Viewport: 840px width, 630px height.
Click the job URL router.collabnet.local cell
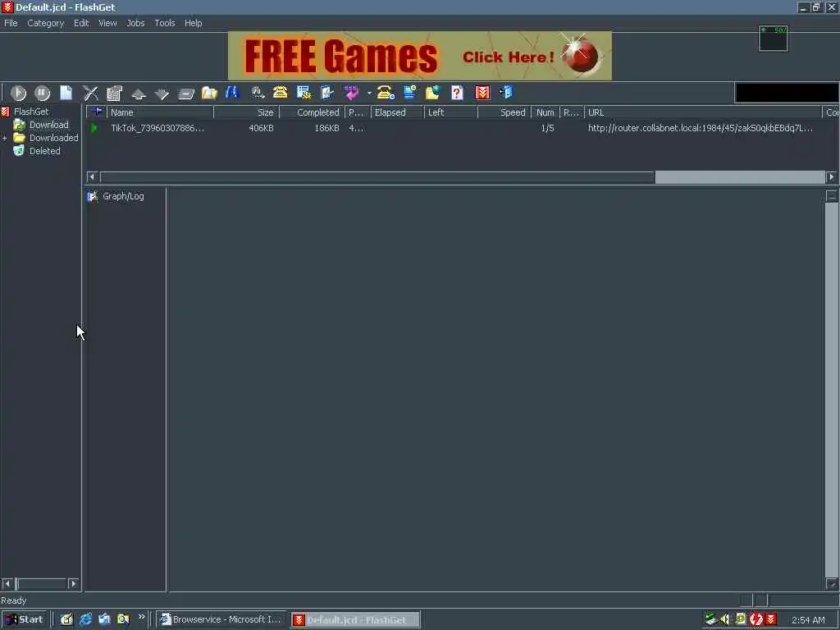(701, 128)
